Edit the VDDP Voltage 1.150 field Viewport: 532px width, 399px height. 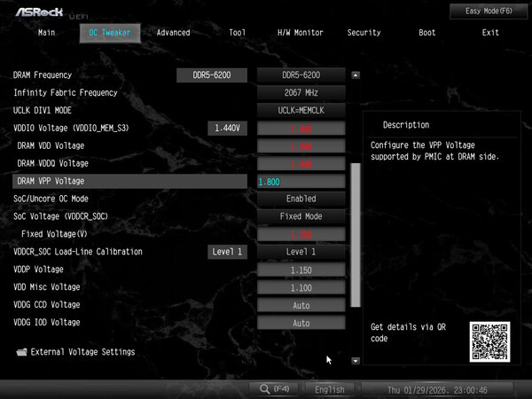[x=301, y=270]
